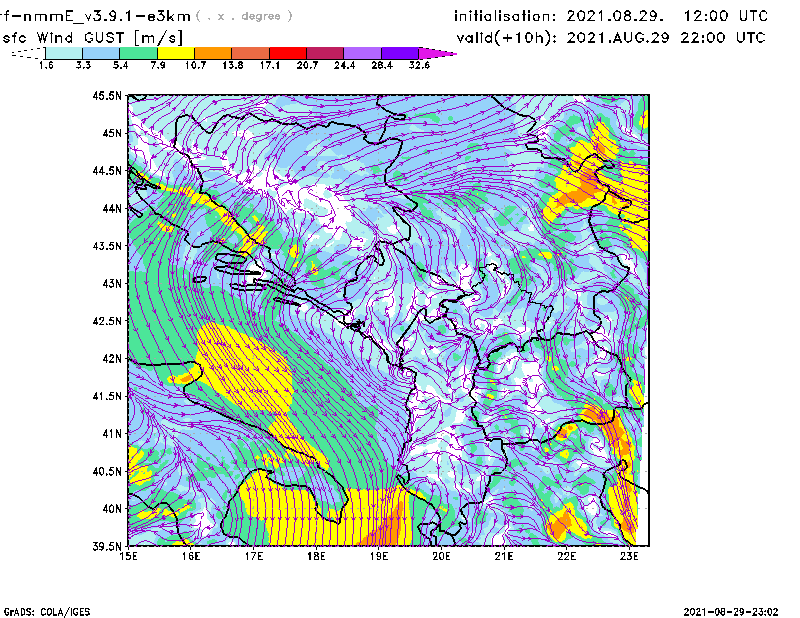
Task: Click the "initialisation: 2021.08.29. 12:00 UTC" line
Action: click(x=611, y=16)
